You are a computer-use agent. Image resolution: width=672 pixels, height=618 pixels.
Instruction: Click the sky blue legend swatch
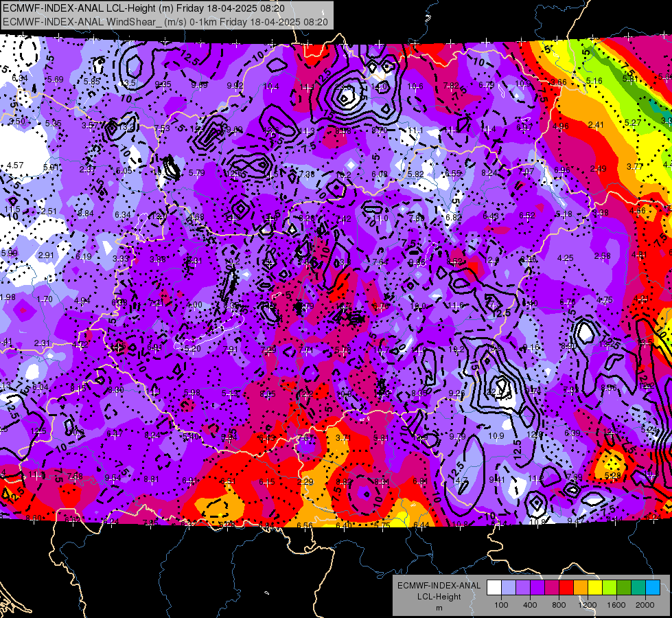coord(653,588)
